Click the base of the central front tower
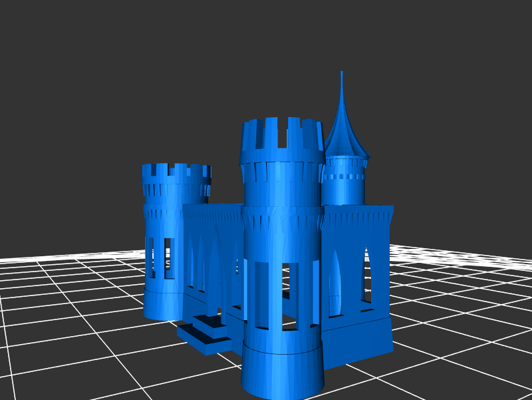532x400 pixels. [282, 369]
